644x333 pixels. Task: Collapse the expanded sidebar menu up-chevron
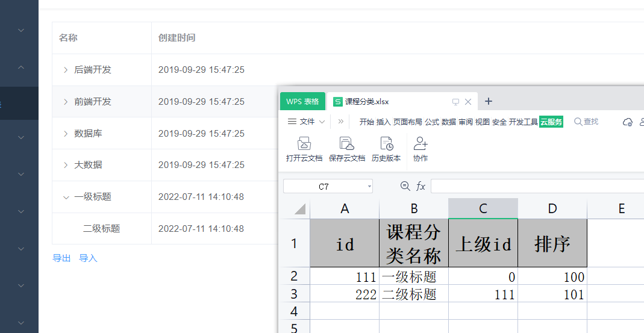[21, 67]
